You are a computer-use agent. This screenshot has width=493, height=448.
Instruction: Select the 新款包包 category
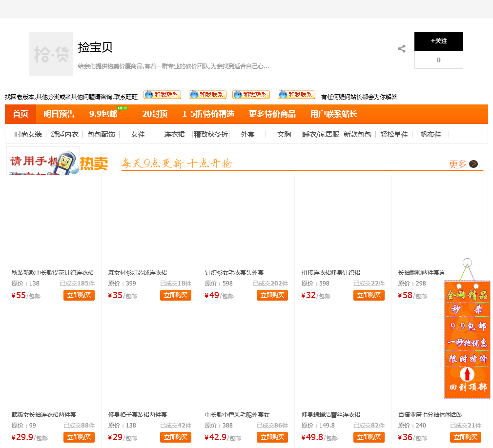(x=357, y=135)
